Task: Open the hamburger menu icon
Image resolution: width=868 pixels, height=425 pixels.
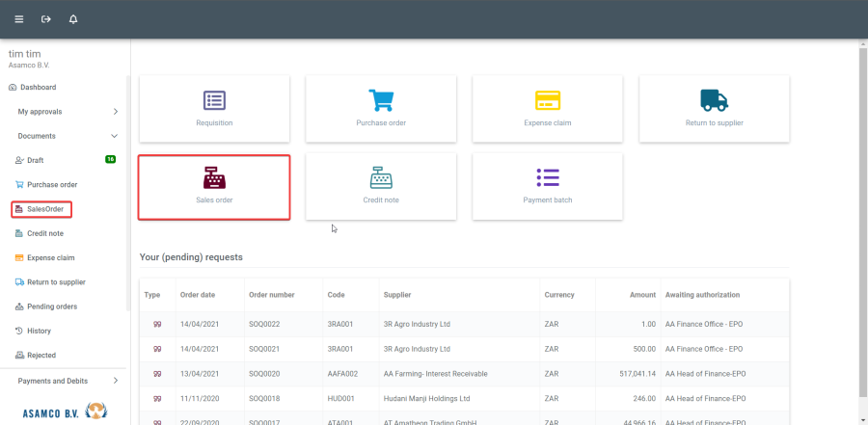Action: point(18,19)
